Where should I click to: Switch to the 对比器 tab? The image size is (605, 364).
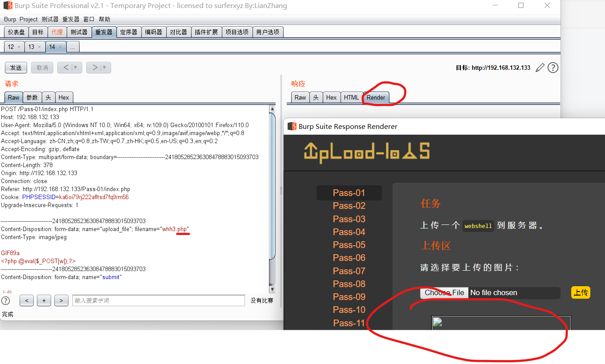pos(179,32)
